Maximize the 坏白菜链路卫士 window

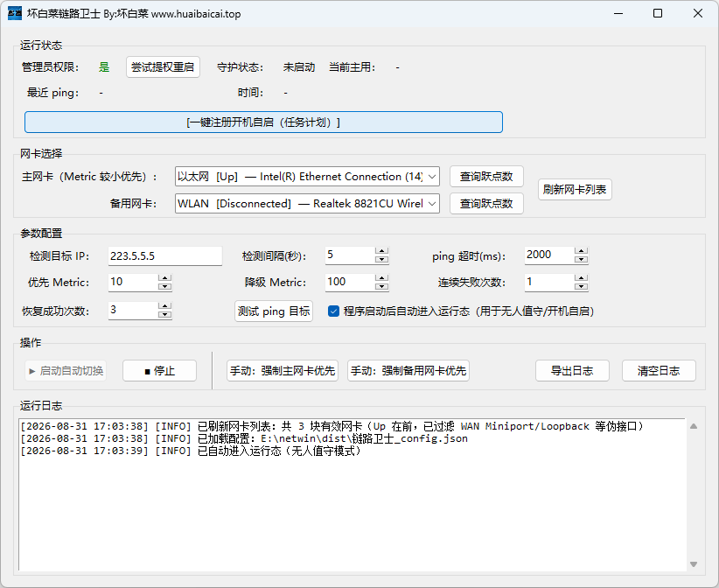pyautogui.click(x=658, y=13)
